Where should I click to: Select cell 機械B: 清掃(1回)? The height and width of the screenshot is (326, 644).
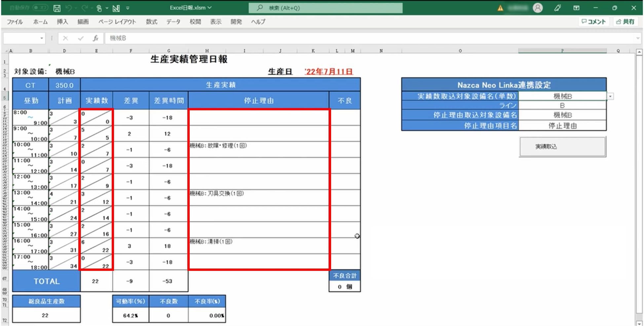pos(258,246)
